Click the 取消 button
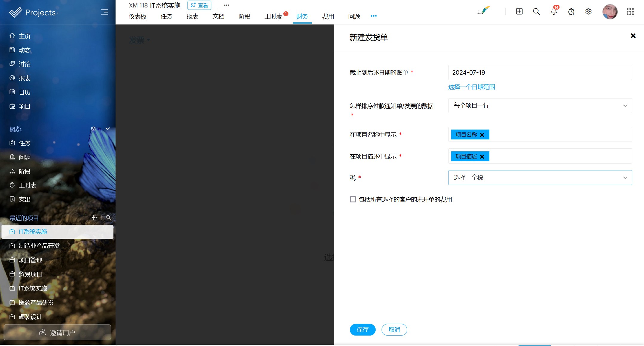The height and width of the screenshot is (346, 644). coord(394,330)
